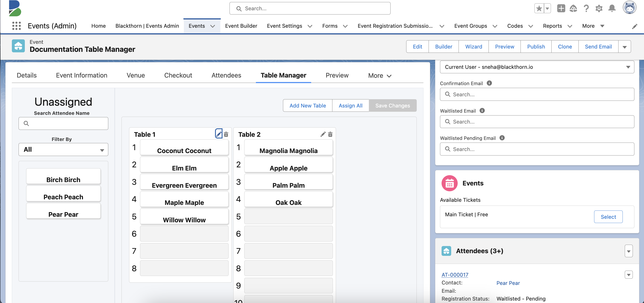Search in the Attendee Name field

[63, 123]
